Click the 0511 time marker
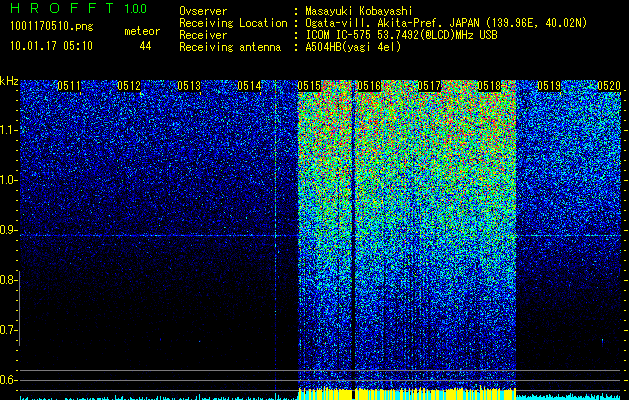The height and width of the screenshot is (400, 629). pyautogui.click(x=69, y=86)
